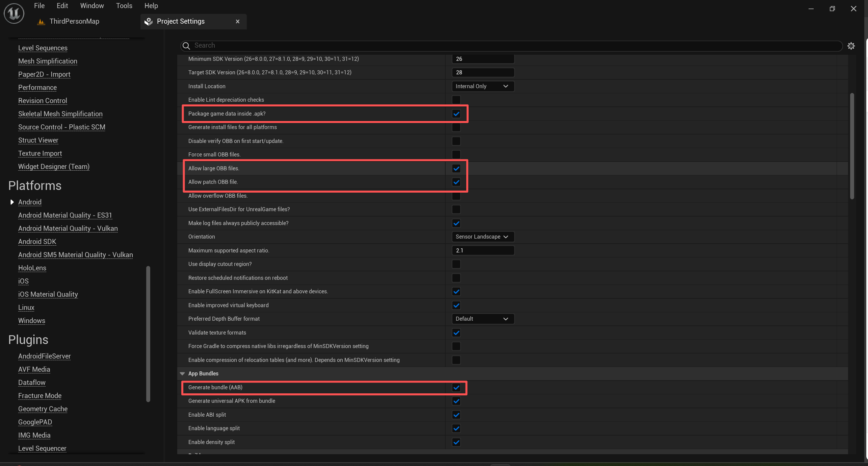Screen dimensions: 868x466
Task: Click the search magnifier icon
Action: tap(186, 46)
